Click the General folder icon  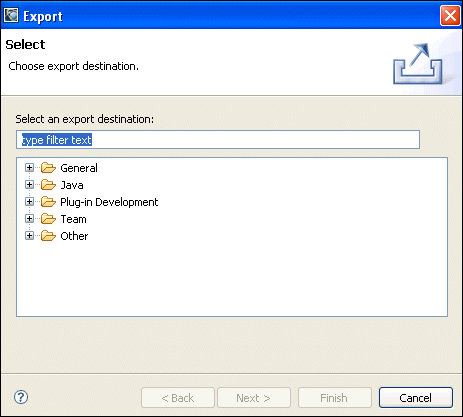pyautogui.click(x=48, y=168)
